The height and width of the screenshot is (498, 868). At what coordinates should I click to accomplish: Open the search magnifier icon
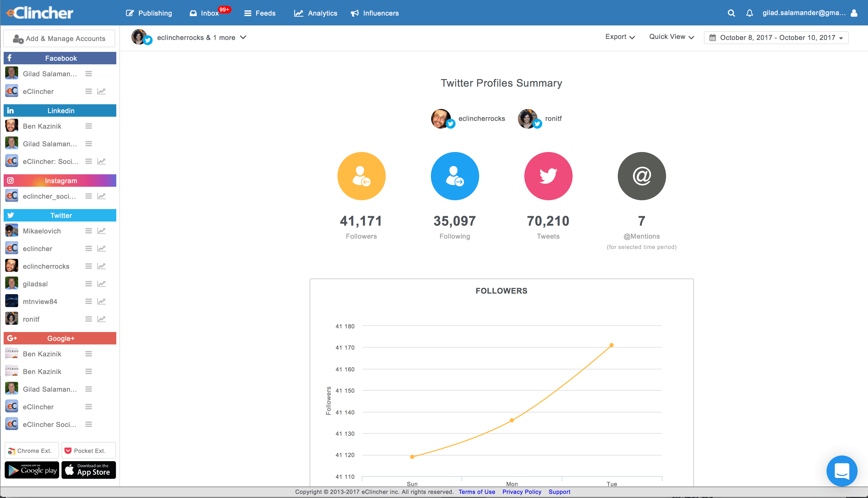point(731,13)
